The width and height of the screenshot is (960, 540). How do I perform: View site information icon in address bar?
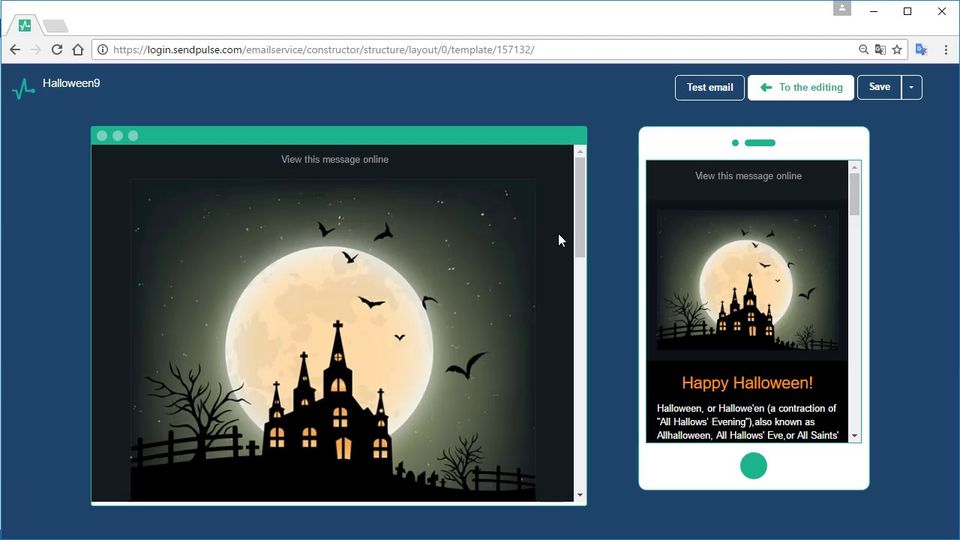102,50
